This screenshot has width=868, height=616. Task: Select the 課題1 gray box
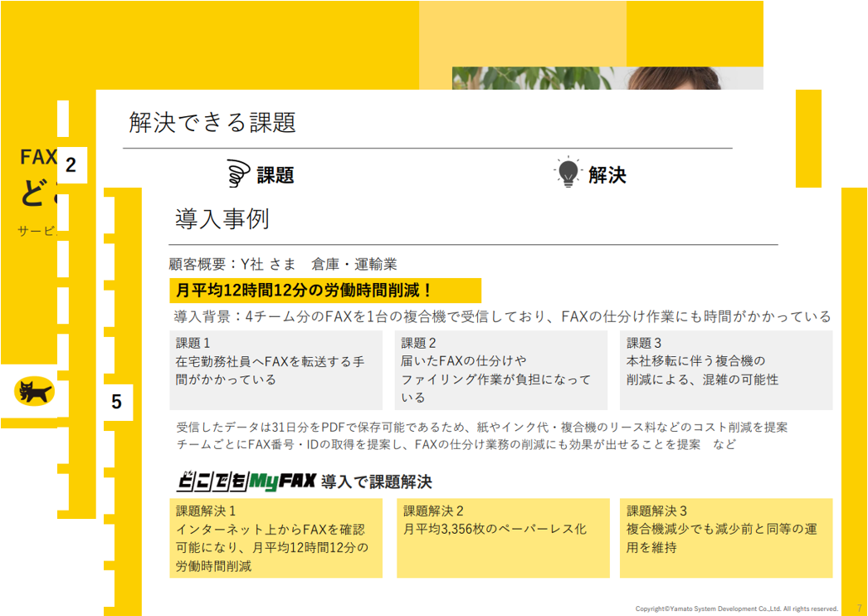tap(276, 370)
